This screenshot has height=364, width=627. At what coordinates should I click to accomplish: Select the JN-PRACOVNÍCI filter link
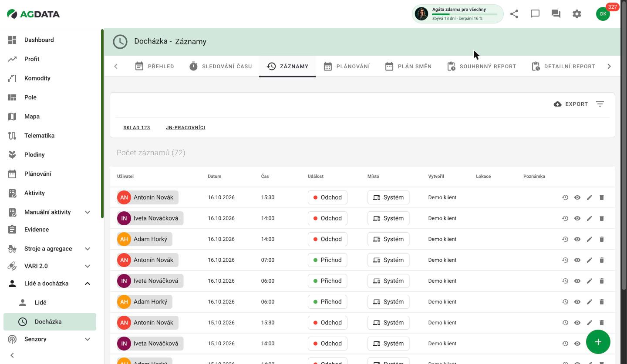[x=185, y=127]
